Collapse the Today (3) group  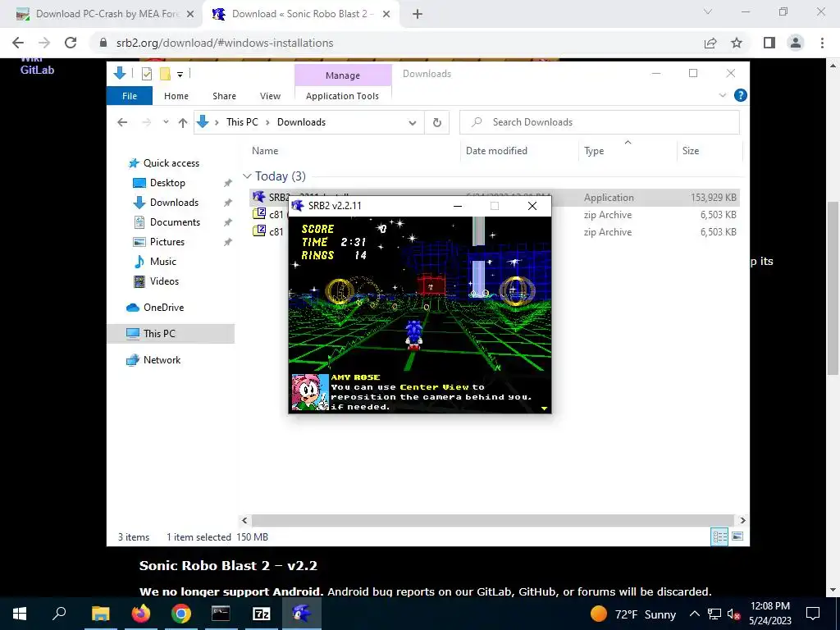click(x=247, y=176)
